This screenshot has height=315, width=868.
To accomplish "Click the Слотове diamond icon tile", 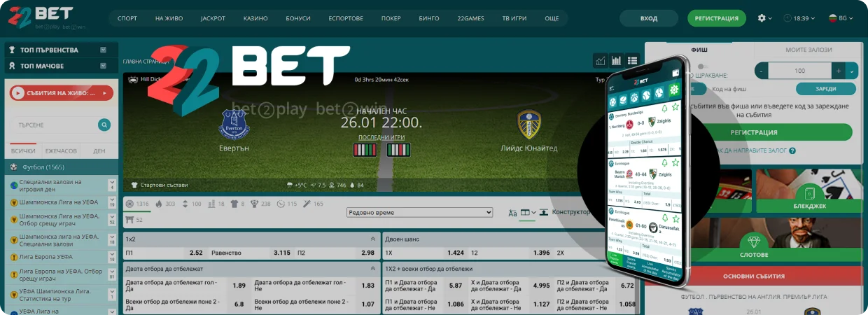I will 753,240.
